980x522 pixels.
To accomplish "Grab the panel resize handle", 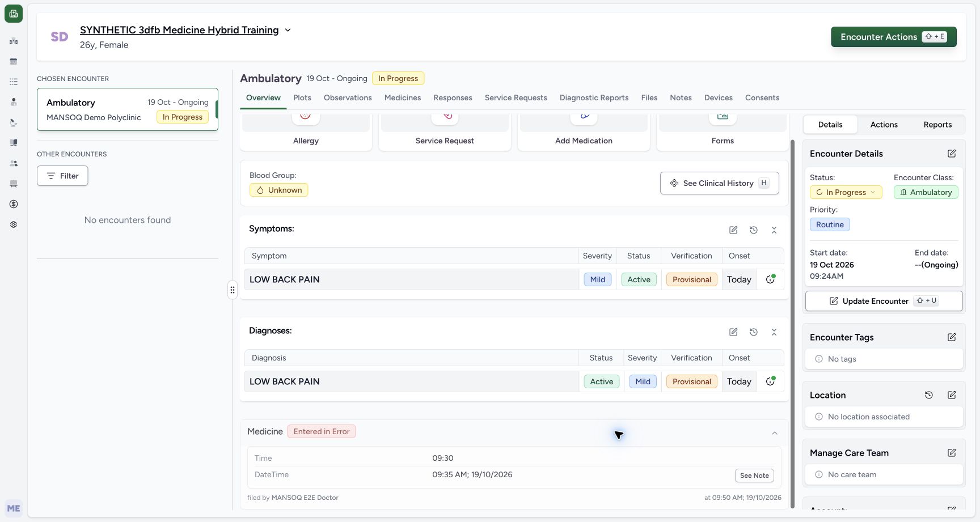I will click(x=233, y=290).
